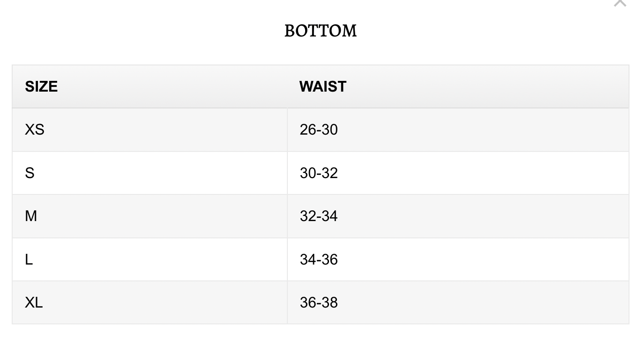Viewport: 644px width, 344px height.
Task: Click the WAIST column header
Action: [322, 86]
